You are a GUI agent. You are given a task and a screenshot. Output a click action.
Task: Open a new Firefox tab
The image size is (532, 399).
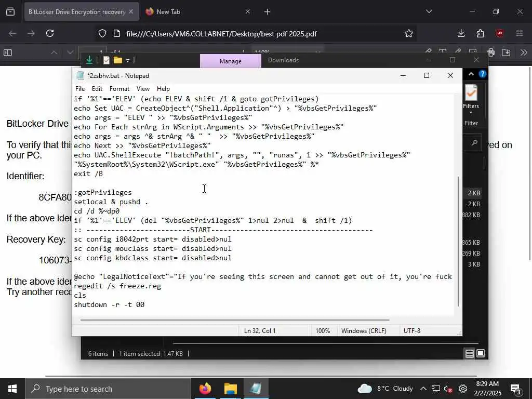click(268, 12)
